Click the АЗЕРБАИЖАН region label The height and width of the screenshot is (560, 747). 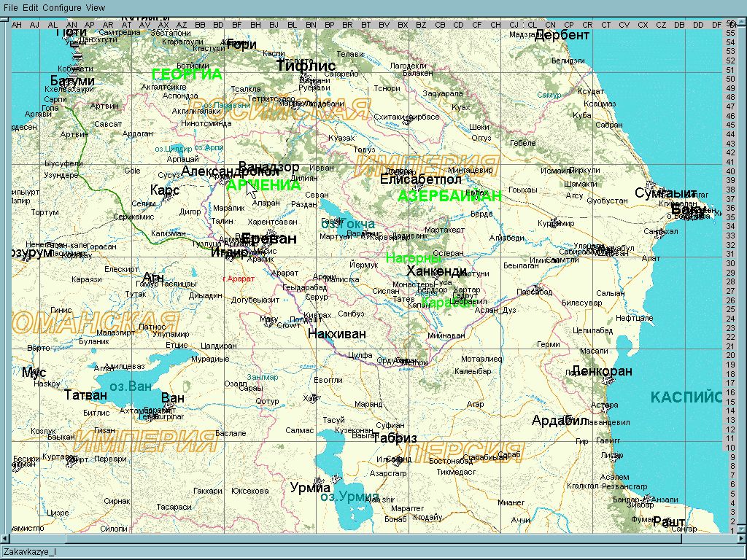click(x=449, y=195)
